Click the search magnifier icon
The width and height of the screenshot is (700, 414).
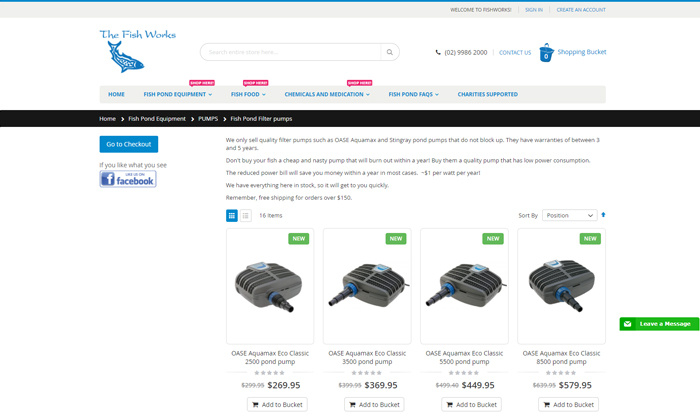390,52
